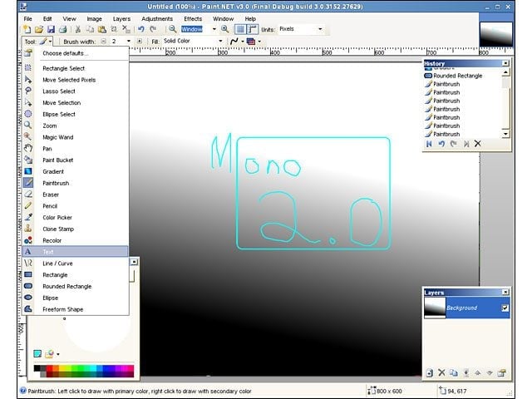The height and width of the screenshot is (399, 532).
Task: Toggle the rulers display
Action: [x=253, y=30]
